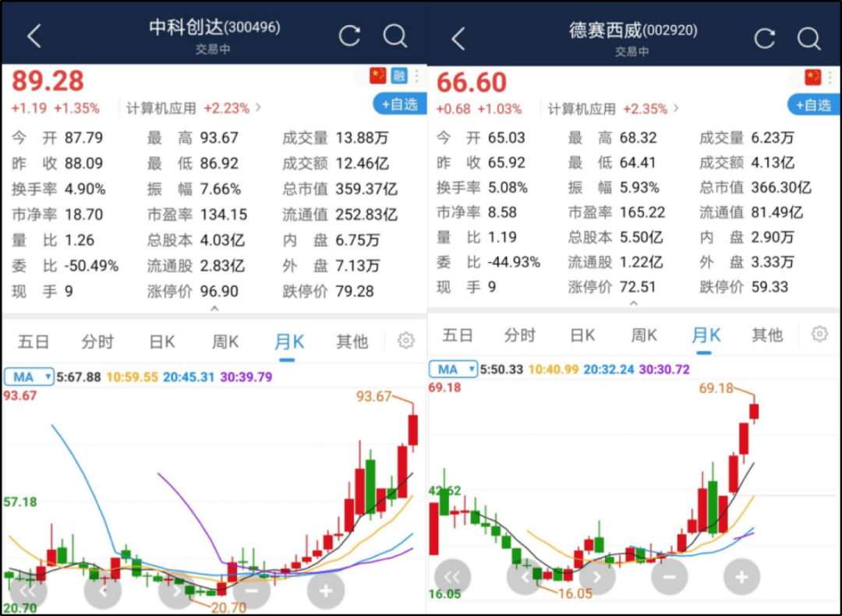Open 其他 tab on 中科创达 panel
The width and height of the screenshot is (842, 616).
352,342
